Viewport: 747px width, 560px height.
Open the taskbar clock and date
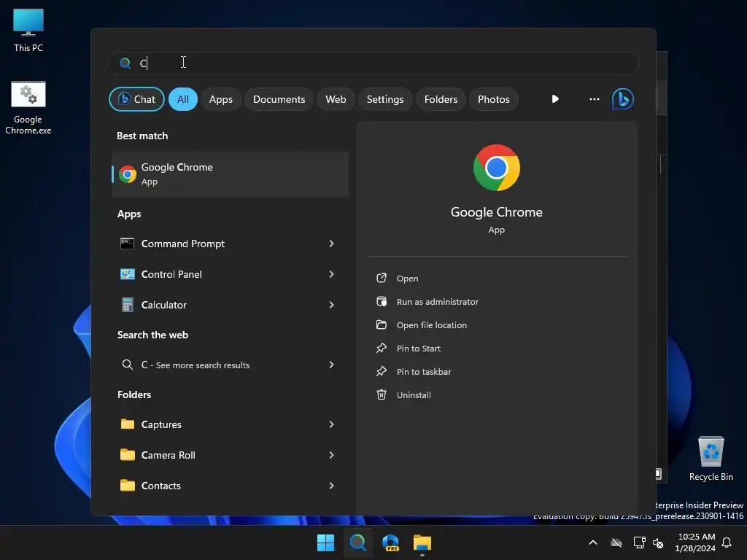click(695, 542)
